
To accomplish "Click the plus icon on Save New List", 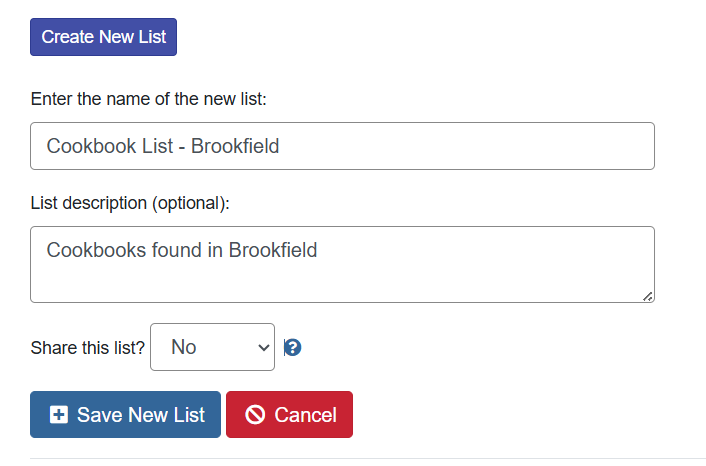I will (x=59, y=415).
